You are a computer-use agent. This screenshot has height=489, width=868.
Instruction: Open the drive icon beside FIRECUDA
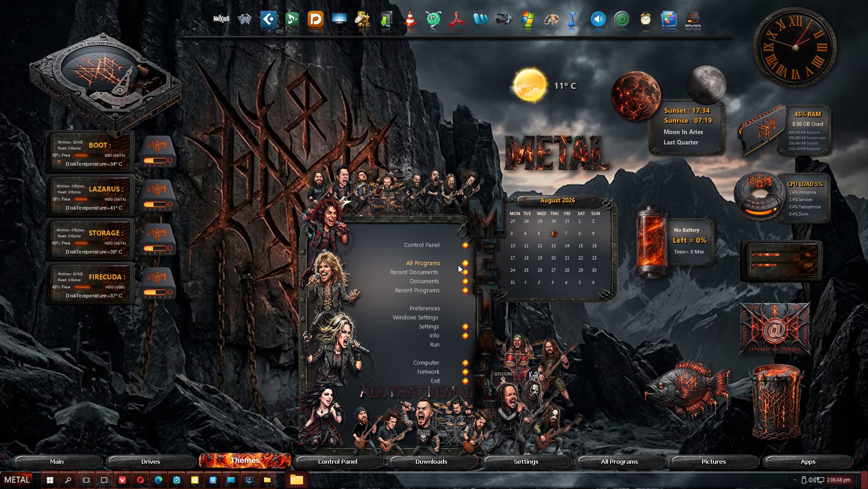click(x=158, y=283)
